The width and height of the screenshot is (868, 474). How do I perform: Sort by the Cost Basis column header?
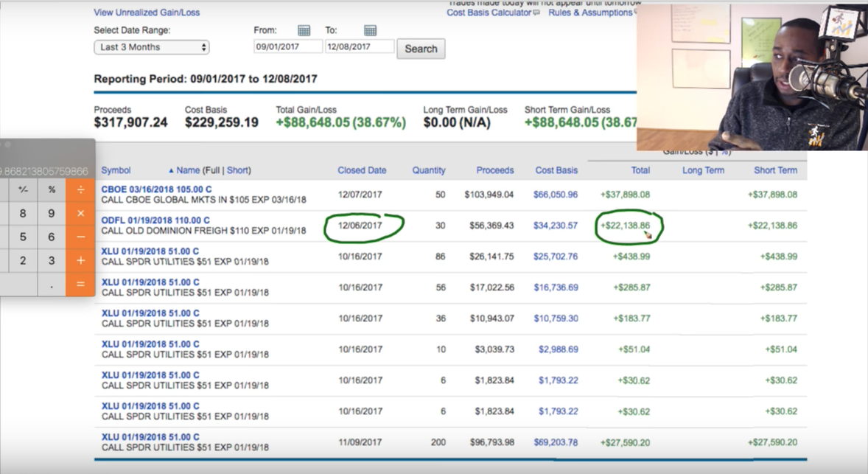(x=556, y=170)
